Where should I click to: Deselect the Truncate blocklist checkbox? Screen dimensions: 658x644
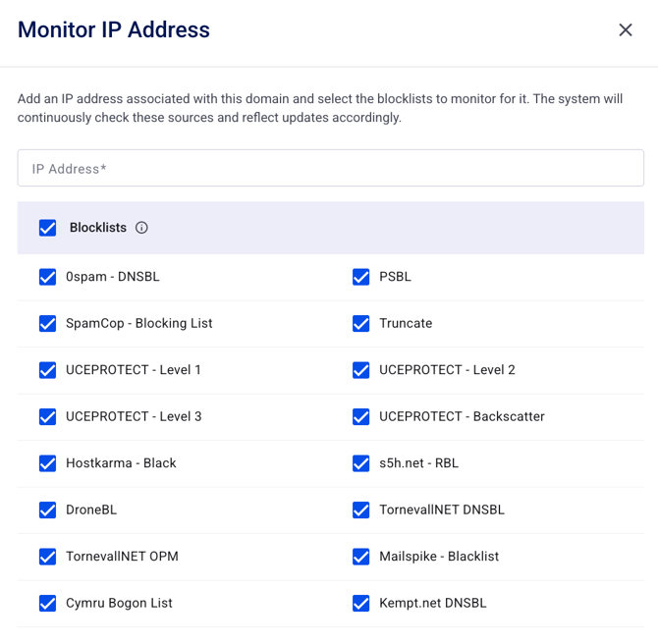[x=361, y=323]
